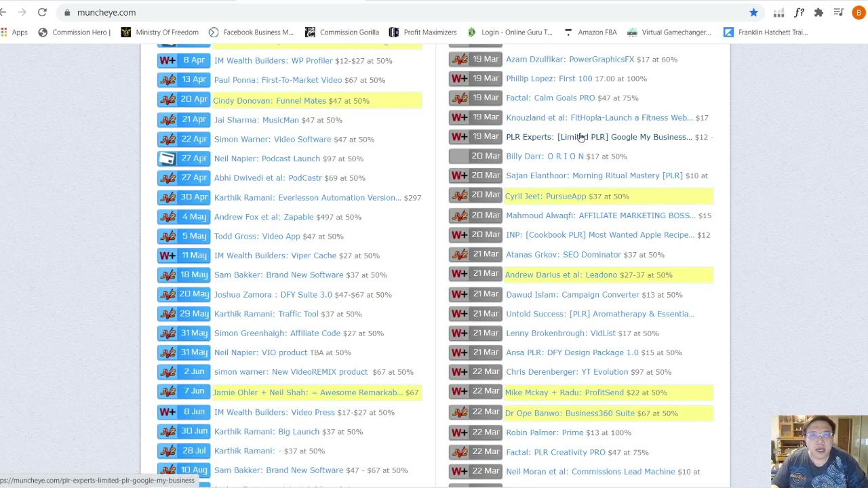This screenshot has height=488, width=868.
Task: Click the JVZoo badge beside Funnel Mates
Action: [x=167, y=100]
